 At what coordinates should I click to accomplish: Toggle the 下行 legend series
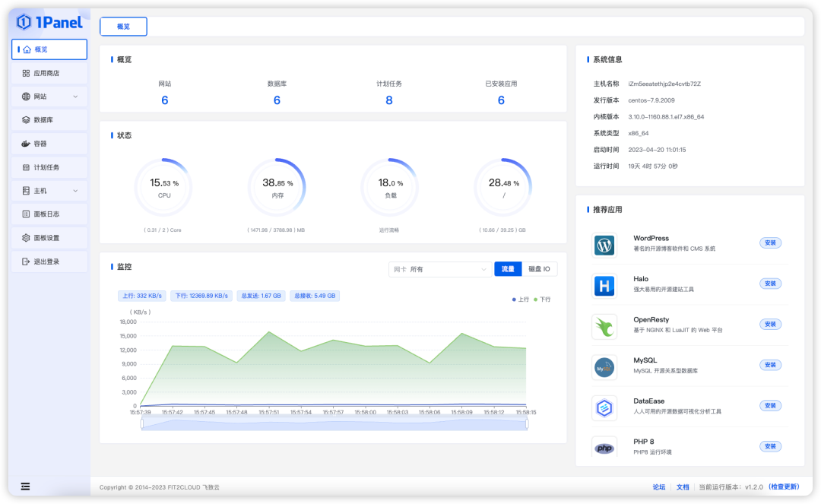click(542, 300)
